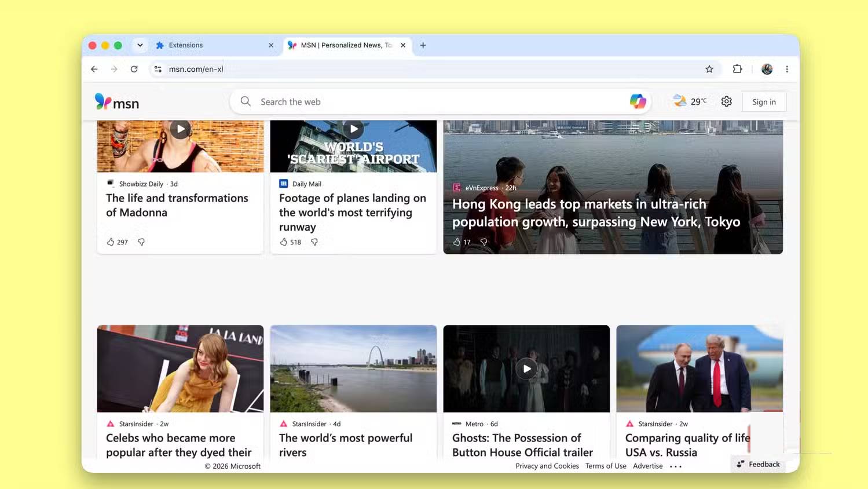Open the Advertise footer link

[648, 466]
